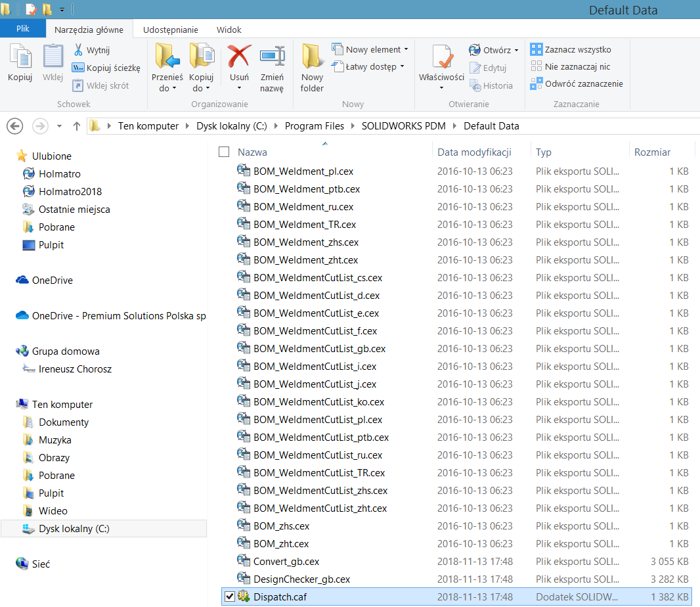Screen dimensions: 700x607
Task: Uncheck the Dispatch.caf checkbox
Action: pos(229,596)
